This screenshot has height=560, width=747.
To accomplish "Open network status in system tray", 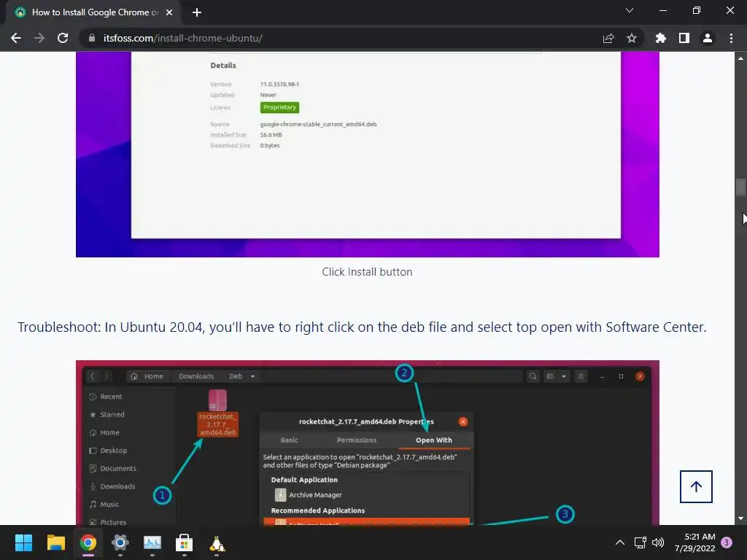I will point(640,542).
